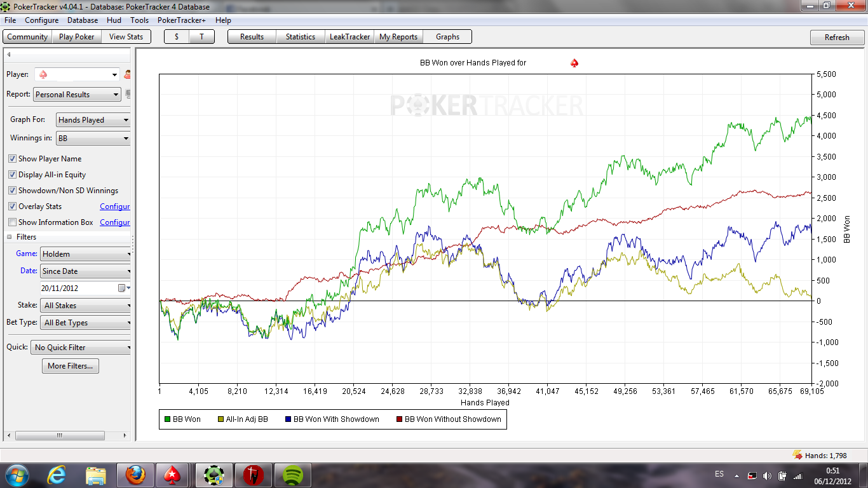
Task: Click the power plug battery tray icon
Action: 782,475
